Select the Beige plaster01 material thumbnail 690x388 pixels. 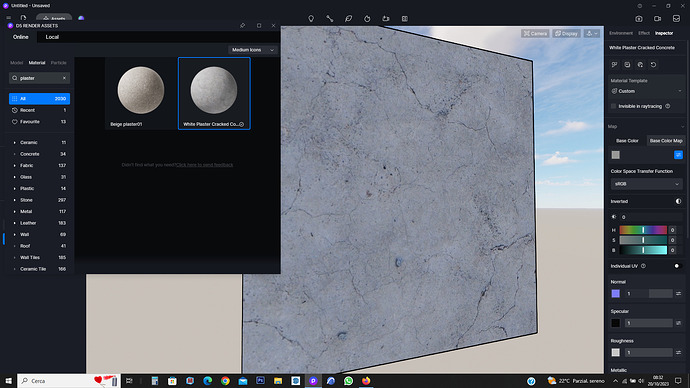pos(141,94)
